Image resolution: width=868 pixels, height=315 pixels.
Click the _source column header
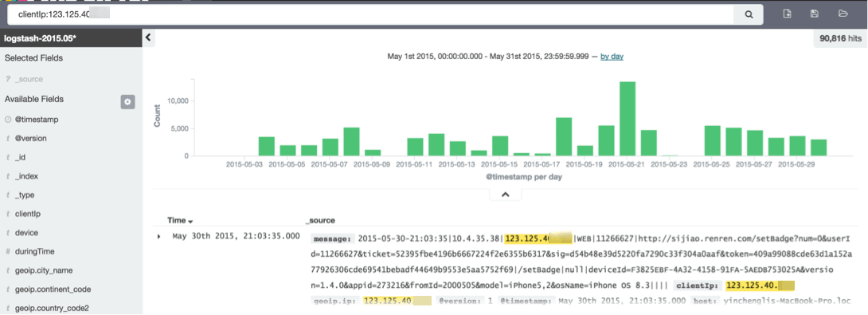[320, 220]
